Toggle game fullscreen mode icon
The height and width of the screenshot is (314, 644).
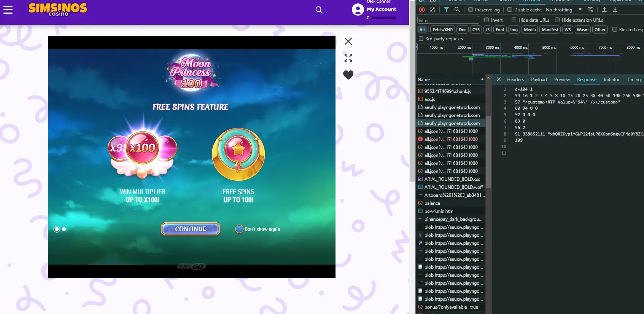click(348, 58)
